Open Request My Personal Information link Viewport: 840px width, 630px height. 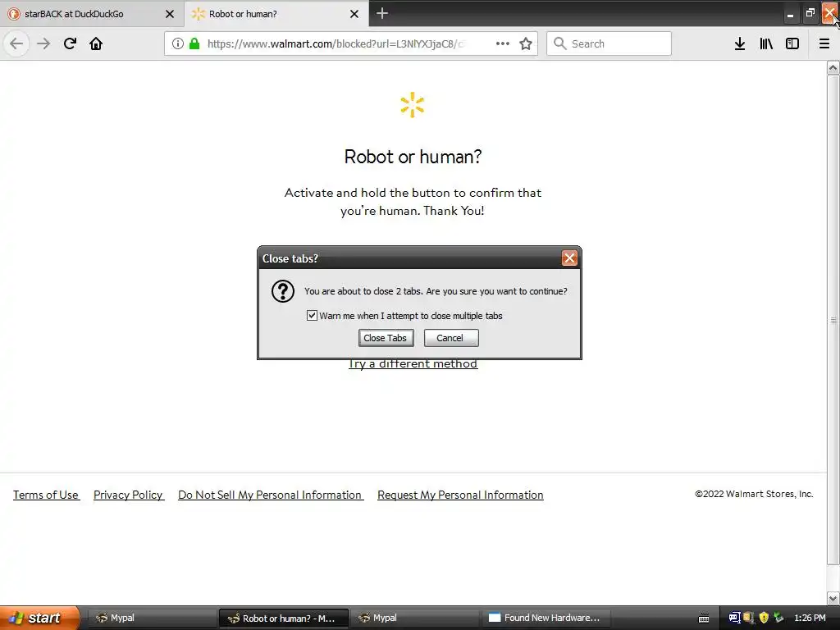click(460, 495)
